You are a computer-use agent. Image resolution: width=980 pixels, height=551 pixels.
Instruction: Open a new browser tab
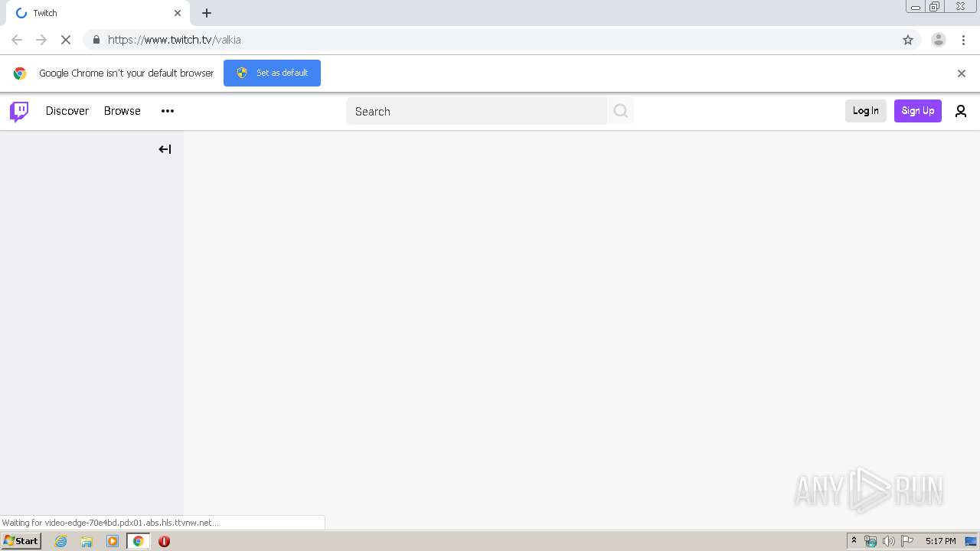(x=207, y=13)
